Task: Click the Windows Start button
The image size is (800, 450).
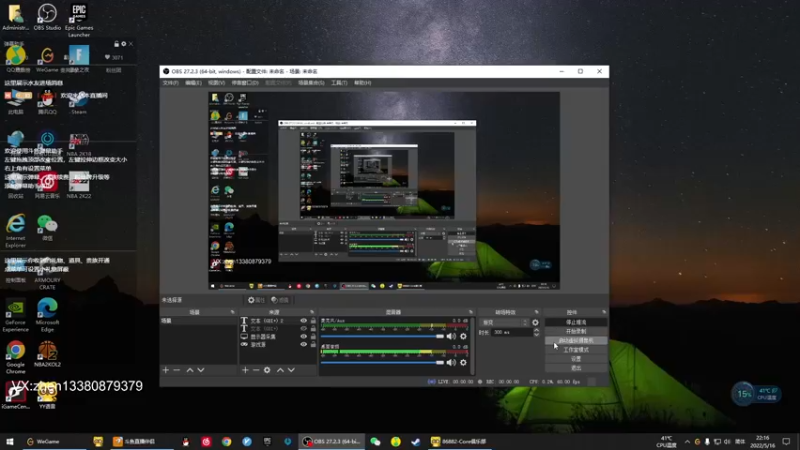Action: (x=10, y=441)
